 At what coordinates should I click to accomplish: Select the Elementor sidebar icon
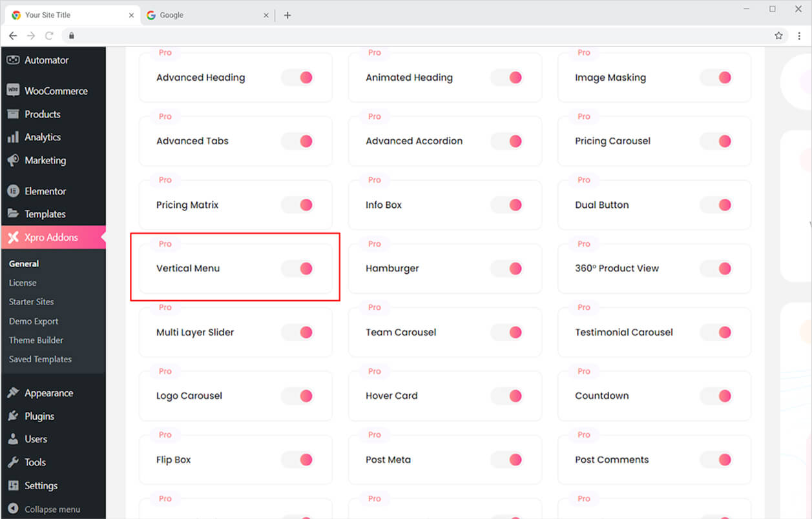pos(13,191)
